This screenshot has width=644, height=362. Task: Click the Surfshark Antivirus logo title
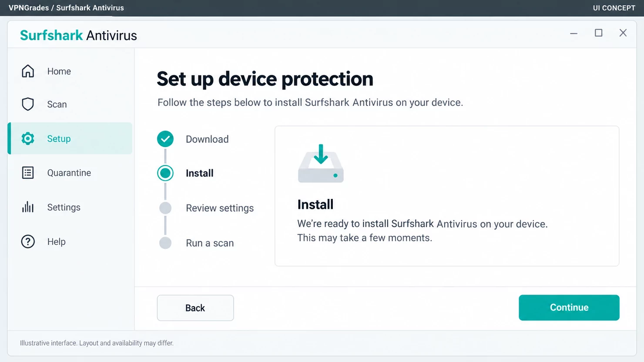tap(78, 35)
